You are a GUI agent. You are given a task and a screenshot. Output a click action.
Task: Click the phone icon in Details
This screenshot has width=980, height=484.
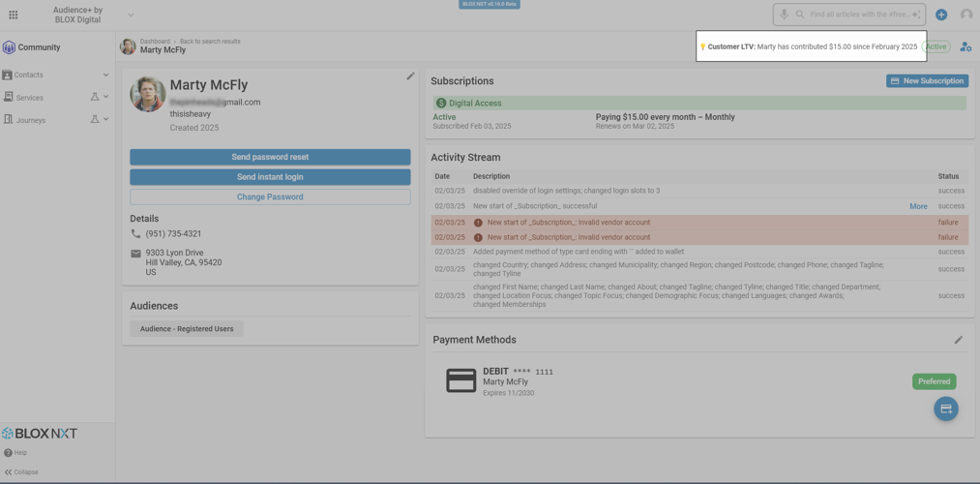pos(135,233)
